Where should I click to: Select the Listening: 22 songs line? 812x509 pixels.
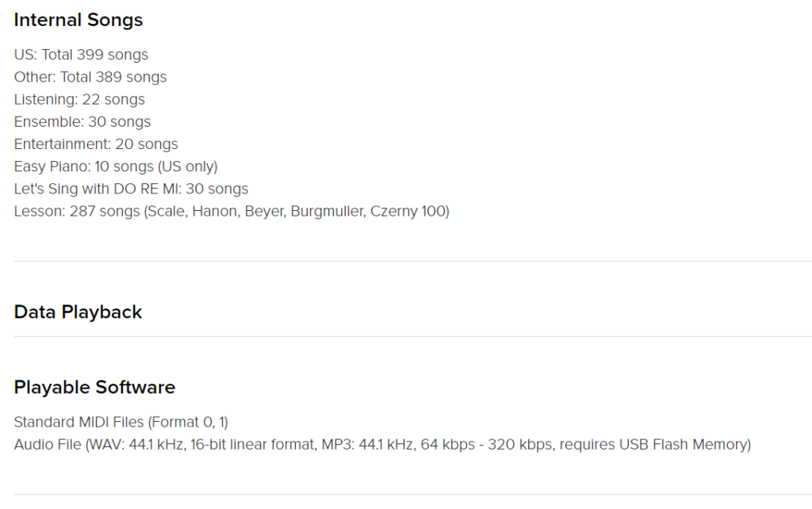[x=79, y=99]
